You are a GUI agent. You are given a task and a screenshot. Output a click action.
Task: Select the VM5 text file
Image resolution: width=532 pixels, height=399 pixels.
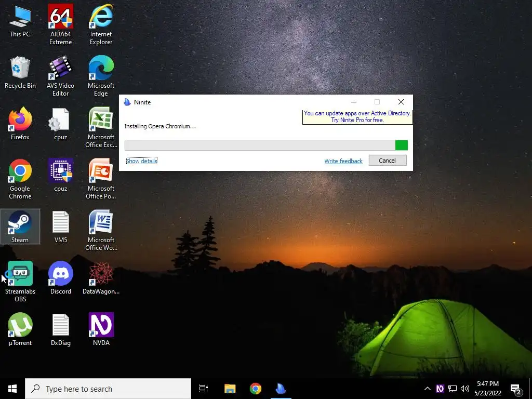pos(60,227)
